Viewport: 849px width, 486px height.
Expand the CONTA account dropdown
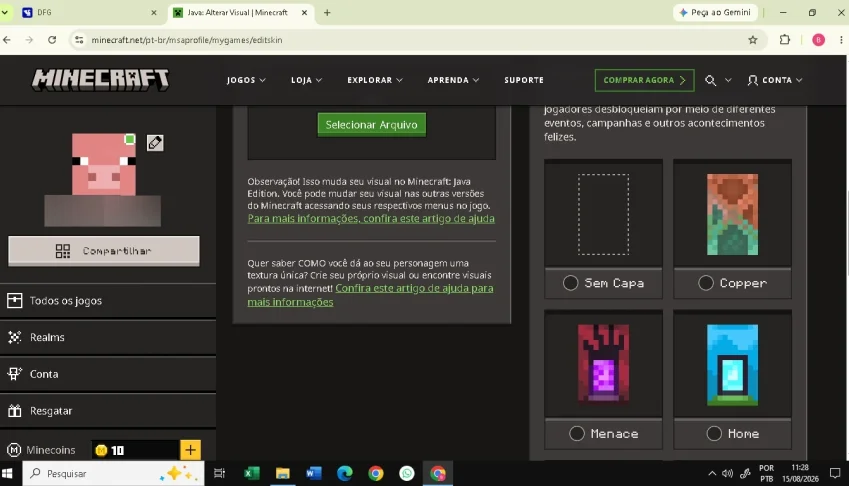pos(775,80)
